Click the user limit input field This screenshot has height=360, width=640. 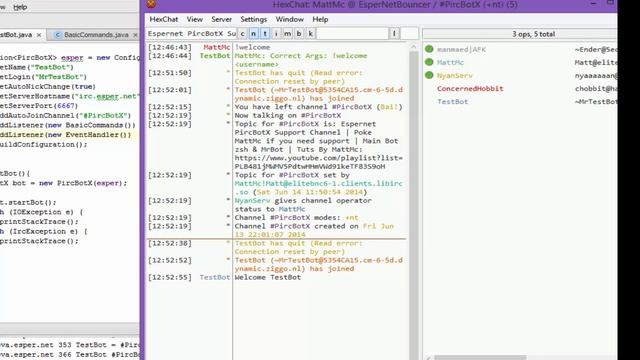[x=409, y=33]
